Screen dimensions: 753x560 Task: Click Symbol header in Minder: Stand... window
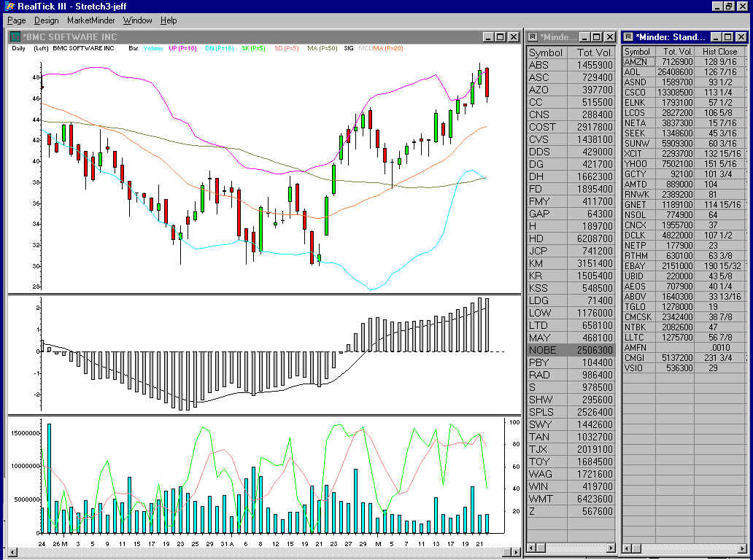click(x=638, y=51)
